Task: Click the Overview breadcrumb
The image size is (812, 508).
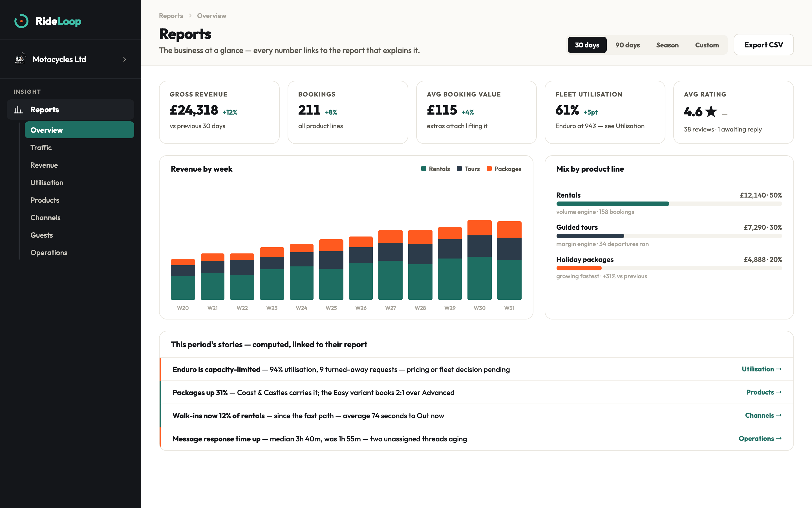Action: coord(212,16)
